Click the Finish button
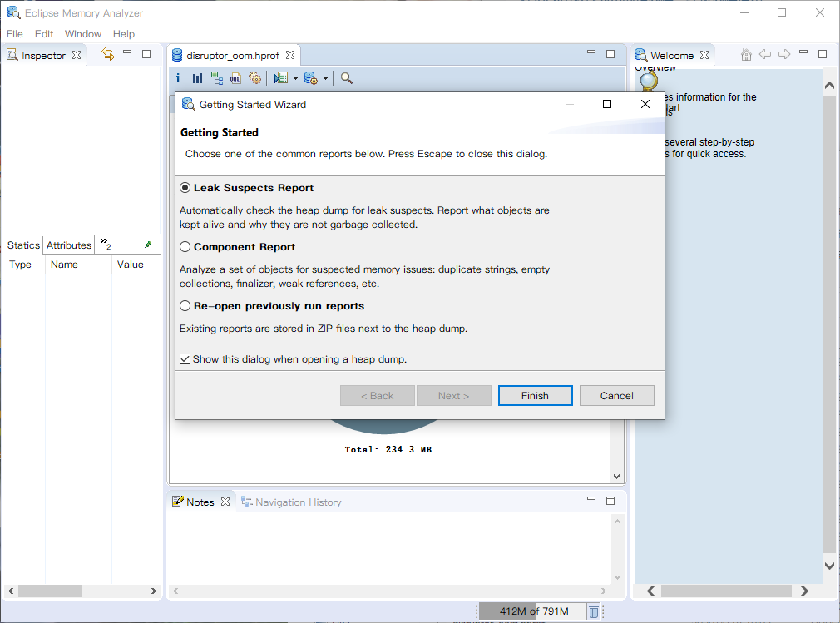Image resolution: width=840 pixels, height=623 pixels. click(535, 396)
